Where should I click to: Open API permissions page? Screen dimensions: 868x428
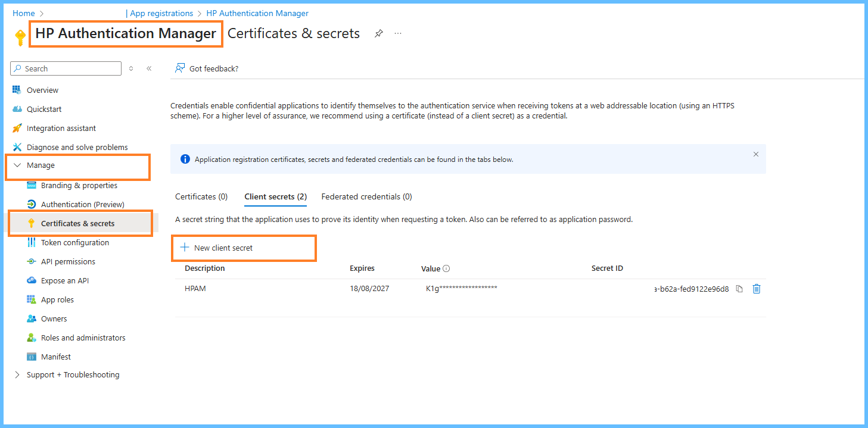pyautogui.click(x=68, y=261)
